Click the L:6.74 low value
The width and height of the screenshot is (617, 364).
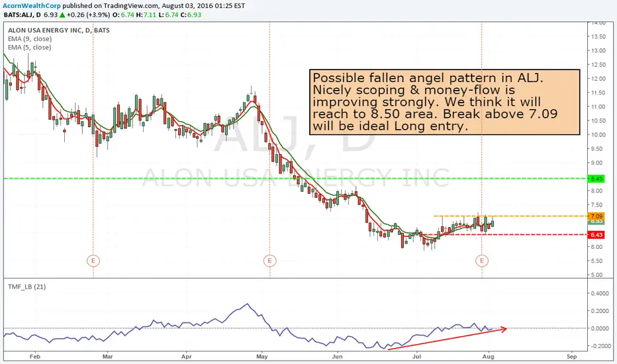(x=168, y=15)
